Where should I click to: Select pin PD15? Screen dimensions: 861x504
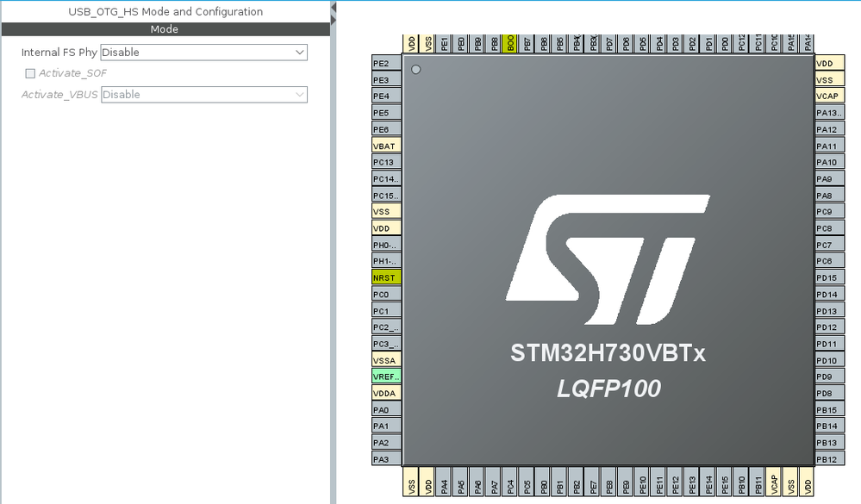[x=830, y=277]
